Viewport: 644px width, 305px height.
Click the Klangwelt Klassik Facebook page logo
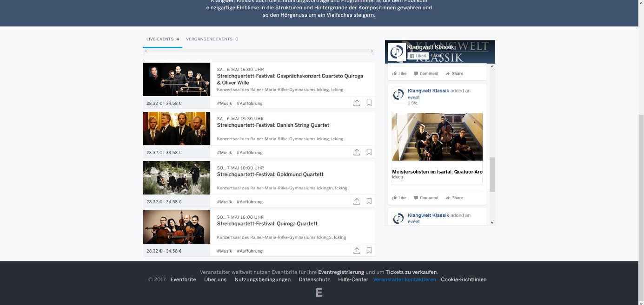(397, 52)
